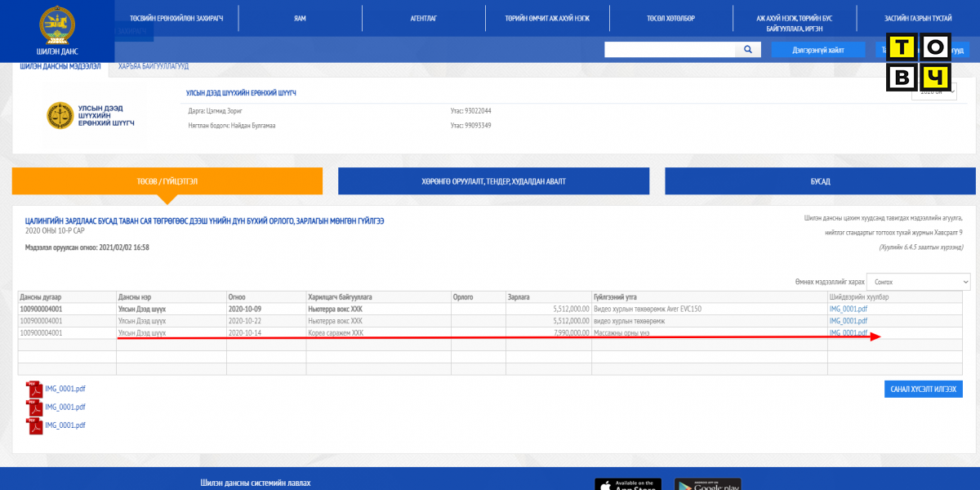This screenshot has width=980, height=490.
Task: Tap the App Store download badge
Action: (x=627, y=483)
